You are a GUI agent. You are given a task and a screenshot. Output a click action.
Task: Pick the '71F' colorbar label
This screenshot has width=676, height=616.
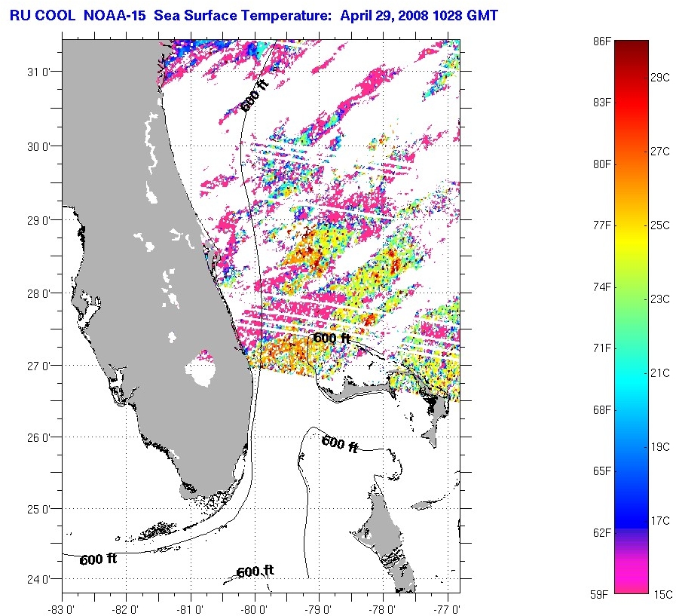[x=602, y=348]
